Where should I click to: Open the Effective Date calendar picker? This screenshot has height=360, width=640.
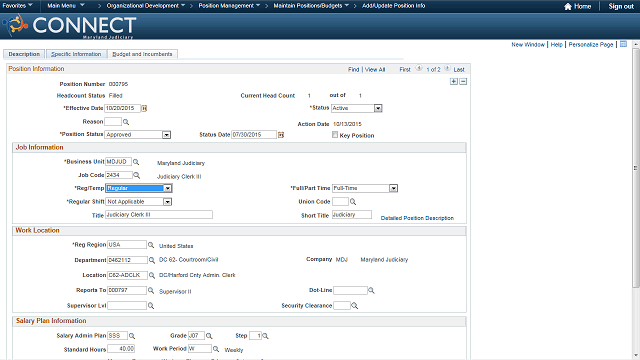click(144, 109)
